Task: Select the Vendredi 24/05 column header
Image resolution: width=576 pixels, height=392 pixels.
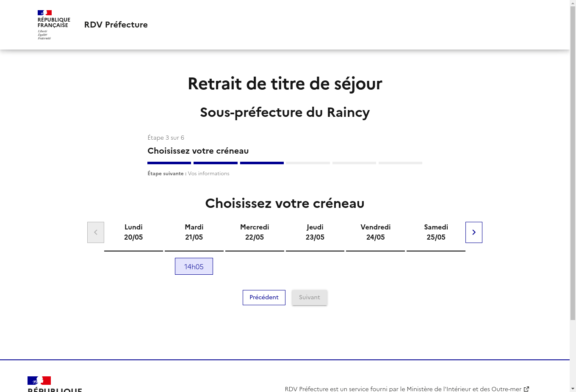Action: [x=376, y=232]
